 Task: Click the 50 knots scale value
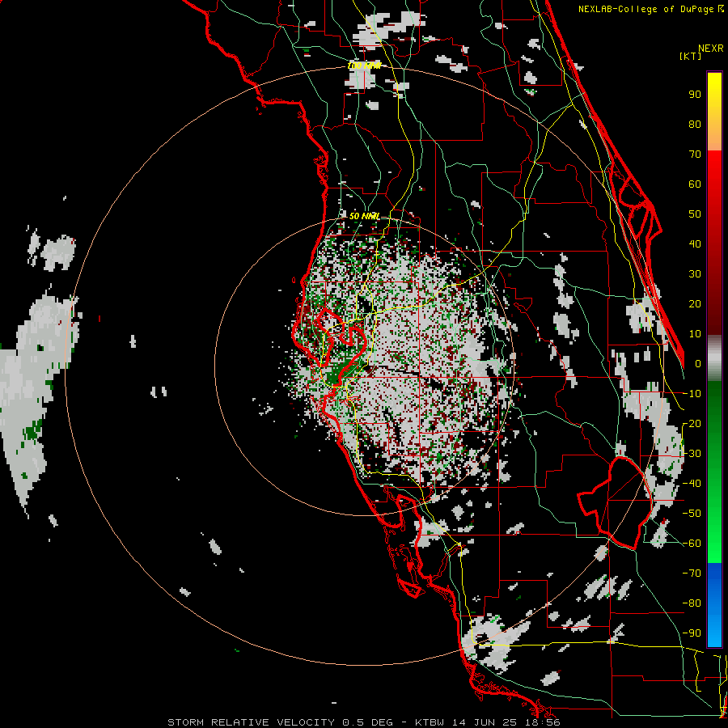[695, 214]
